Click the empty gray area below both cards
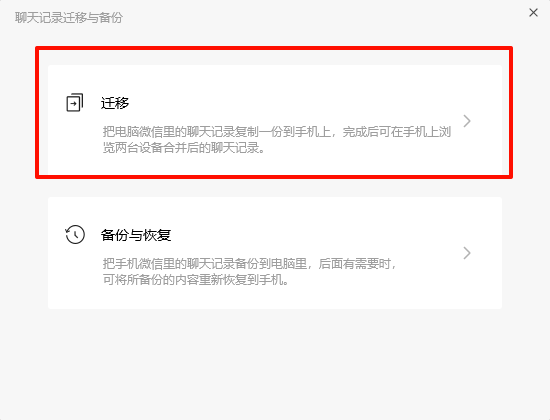 pyautogui.click(x=275, y=363)
